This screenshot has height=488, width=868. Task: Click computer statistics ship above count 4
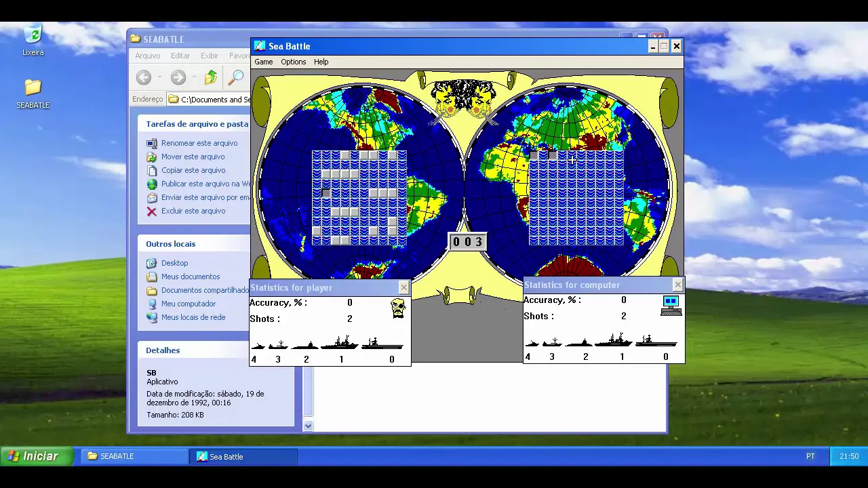[x=532, y=343]
